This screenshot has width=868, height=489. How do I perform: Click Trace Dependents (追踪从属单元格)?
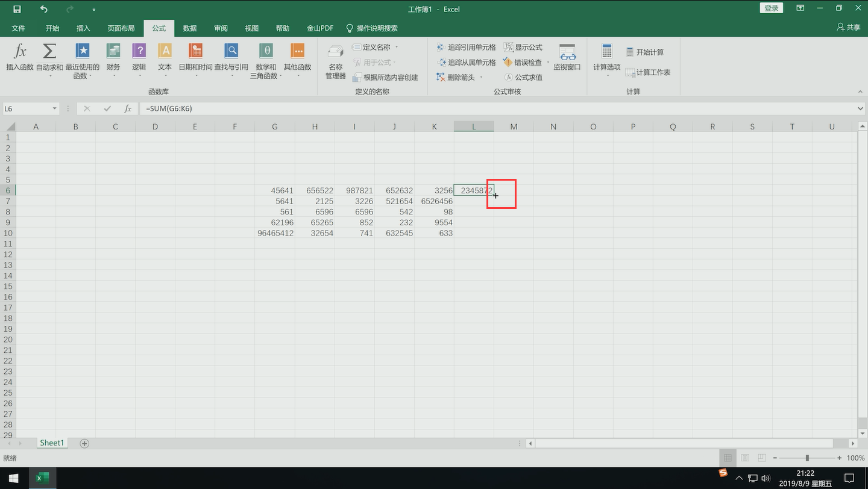466,62
